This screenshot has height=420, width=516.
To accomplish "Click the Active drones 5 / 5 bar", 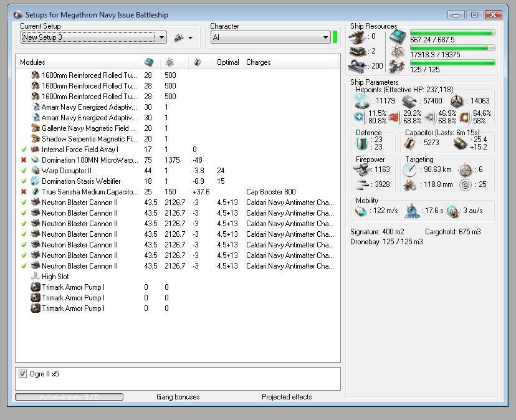I will [x=69, y=397].
